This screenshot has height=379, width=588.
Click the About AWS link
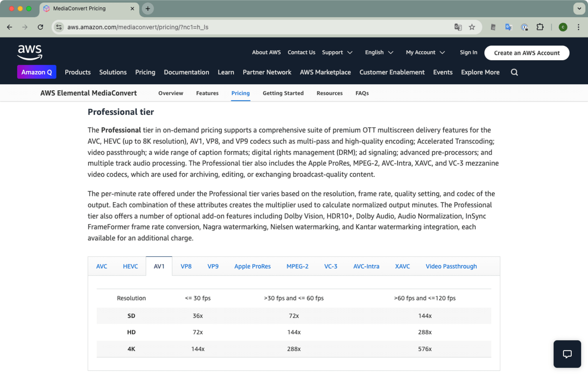[266, 52]
